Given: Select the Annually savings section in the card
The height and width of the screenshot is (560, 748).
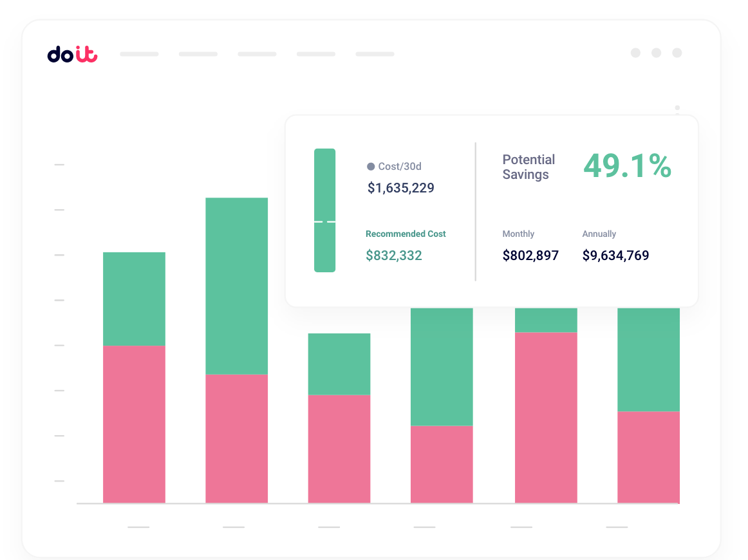Looking at the screenshot, I should coord(615,246).
